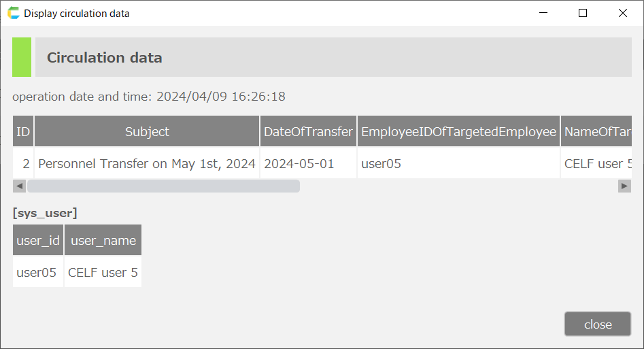Viewport: 644px width, 349px height.
Task: Click the user_name column header
Action: 103,240
